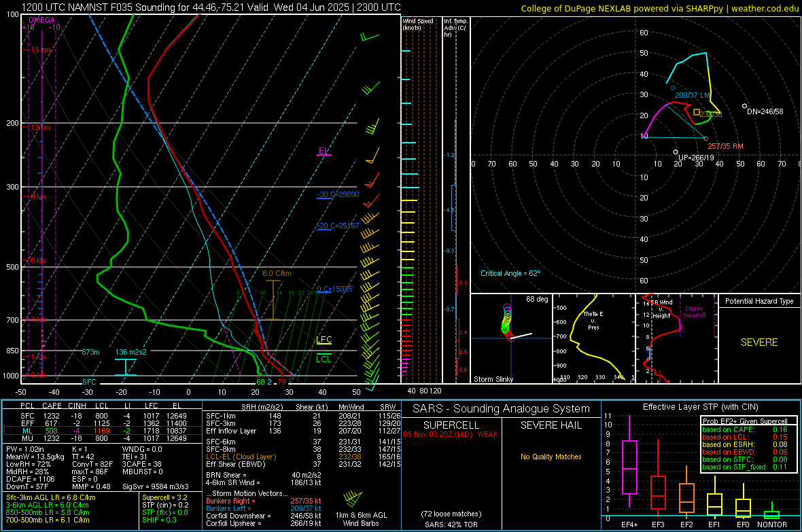Click the 15 km height marker
The width and height of the screenshot is (802, 532).
click(41, 50)
